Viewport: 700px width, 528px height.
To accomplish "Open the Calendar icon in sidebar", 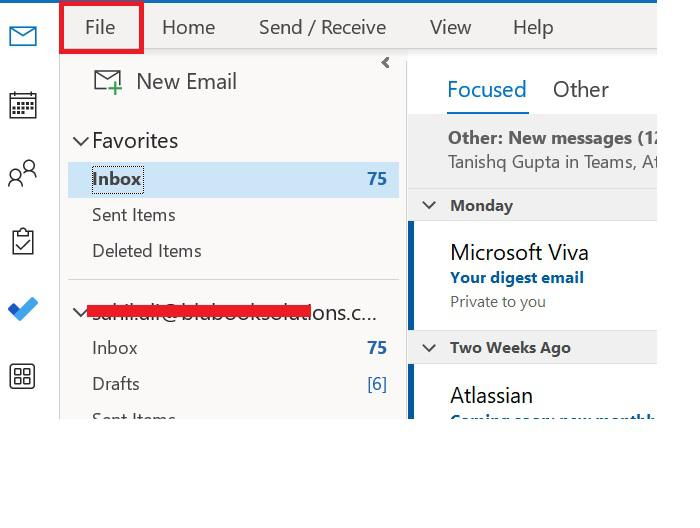I will pyautogui.click(x=22, y=105).
